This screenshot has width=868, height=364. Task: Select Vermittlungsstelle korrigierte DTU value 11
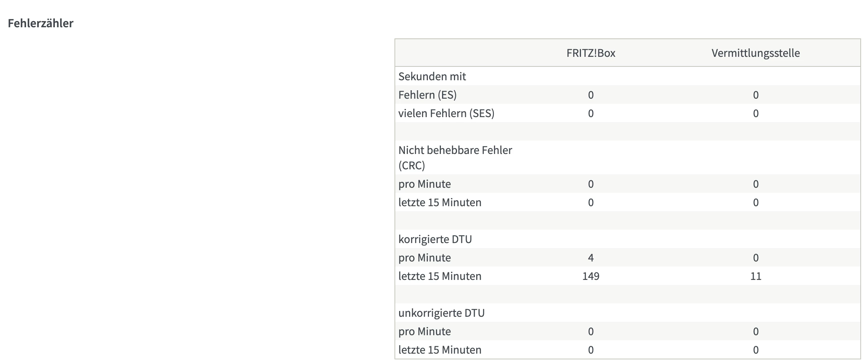756,276
